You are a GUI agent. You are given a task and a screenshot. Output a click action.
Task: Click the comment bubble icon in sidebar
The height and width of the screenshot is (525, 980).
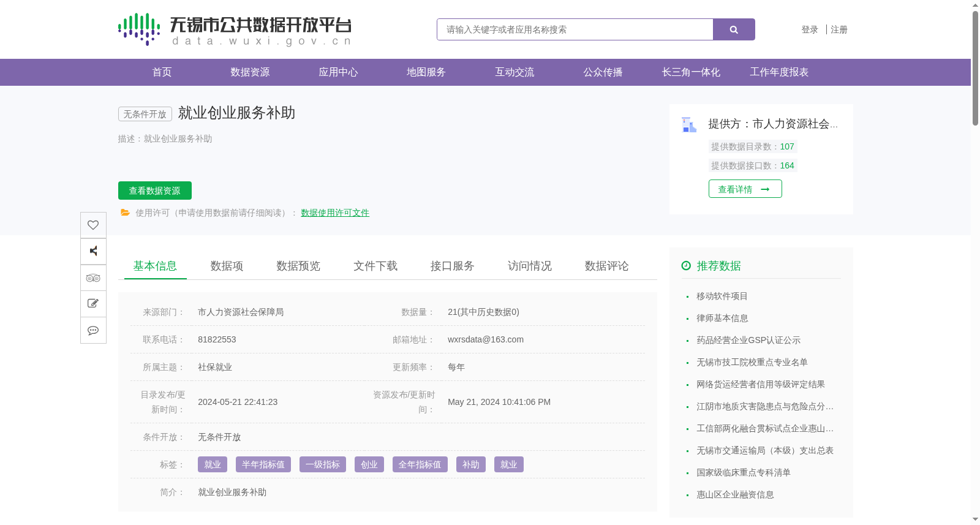[93, 330]
